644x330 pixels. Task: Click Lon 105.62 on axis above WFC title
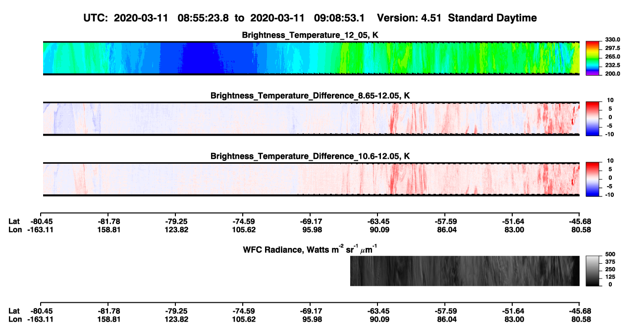coord(243,230)
